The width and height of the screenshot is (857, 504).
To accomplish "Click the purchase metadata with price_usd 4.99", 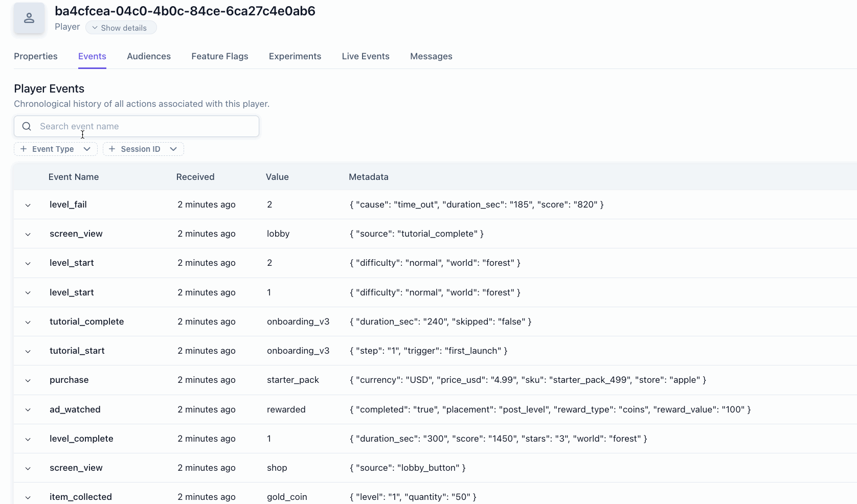I will 528,380.
